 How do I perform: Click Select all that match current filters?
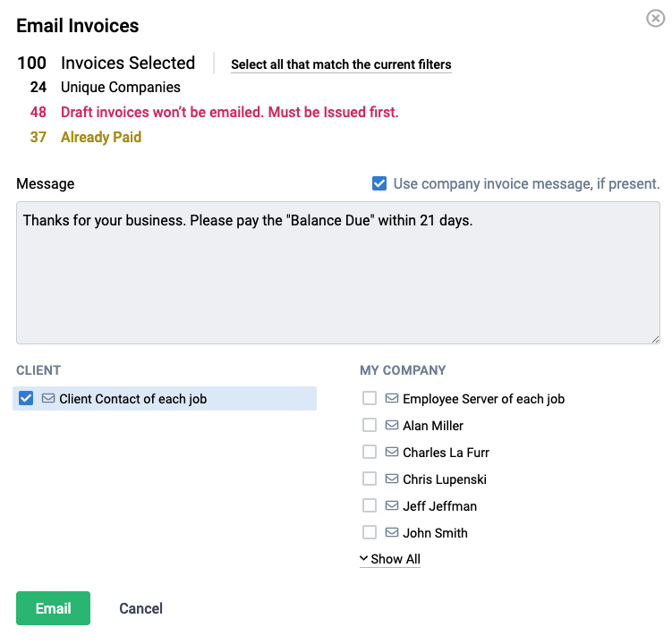point(341,64)
